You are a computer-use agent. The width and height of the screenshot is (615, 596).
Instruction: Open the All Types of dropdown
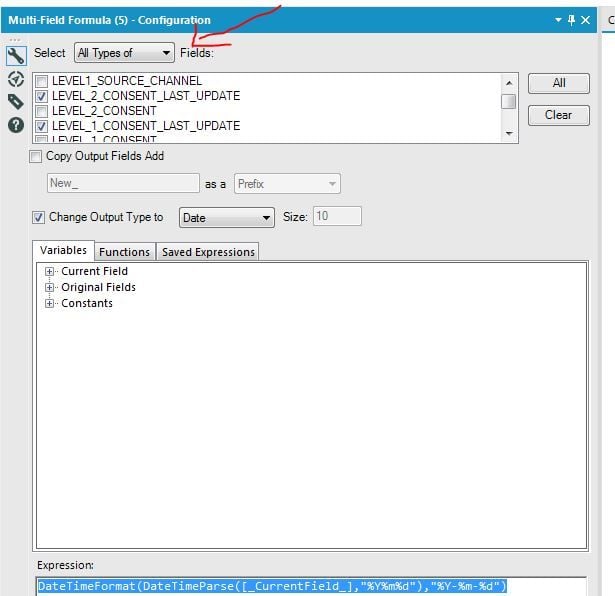(x=124, y=53)
